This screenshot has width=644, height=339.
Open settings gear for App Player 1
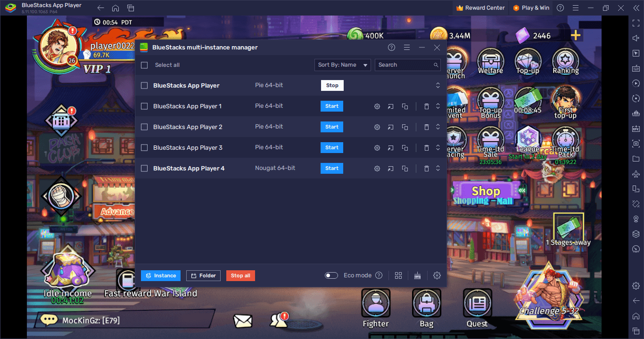377,106
